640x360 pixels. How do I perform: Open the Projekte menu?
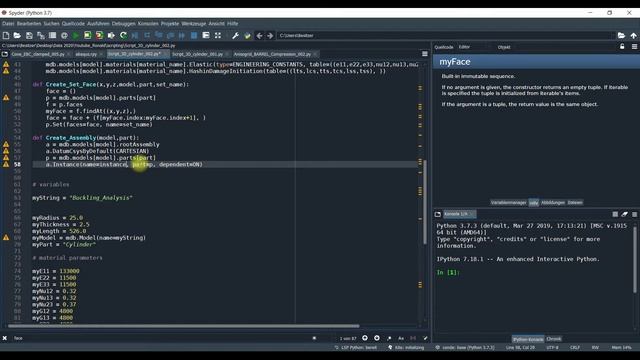pos(170,24)
